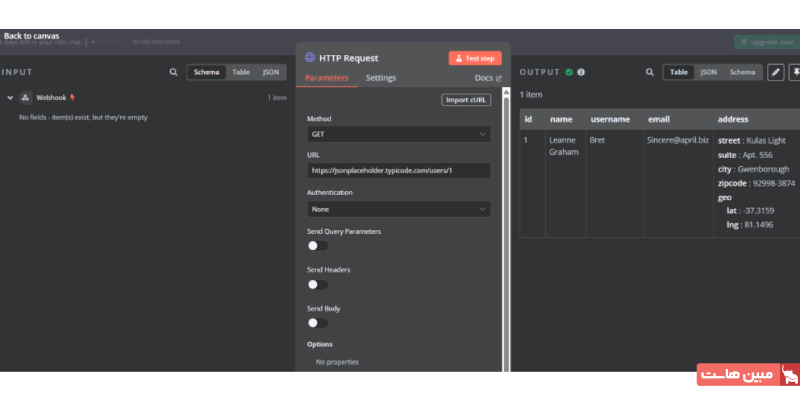800x400 pixels.
Task: Click the pencil edit output icon
Action: [x=776, y=72]
